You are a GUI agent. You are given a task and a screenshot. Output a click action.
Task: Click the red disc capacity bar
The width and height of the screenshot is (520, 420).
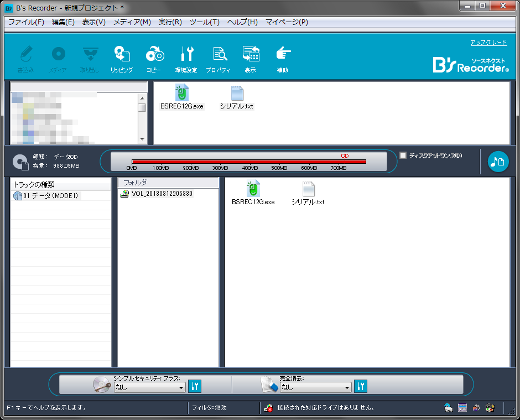coord(249,162)
